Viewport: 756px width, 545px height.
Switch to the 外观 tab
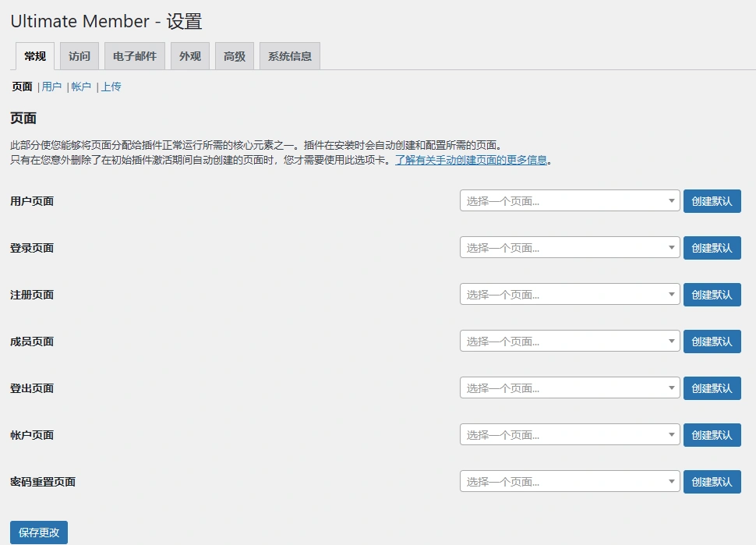[x=189, y=55]
